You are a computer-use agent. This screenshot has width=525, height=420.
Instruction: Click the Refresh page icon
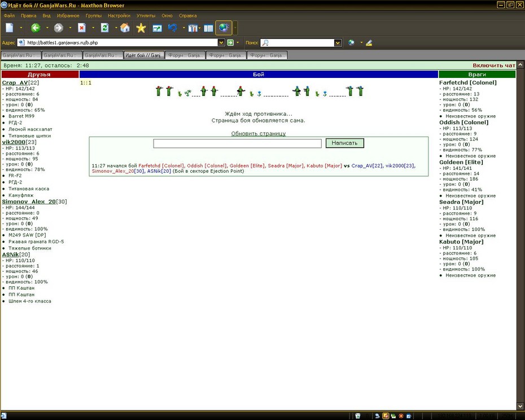tap(105, 28)
